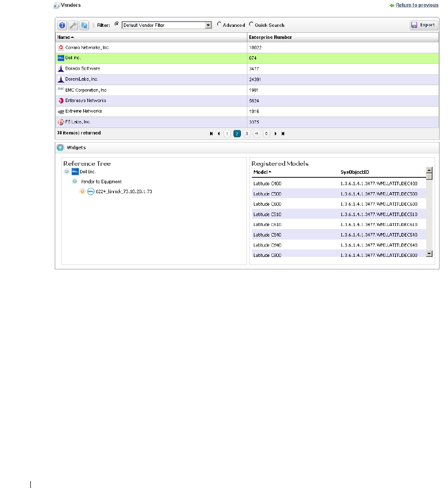Click enterprise number 24391
This screenshot has width=448, height=488.
tap(255, 80)
